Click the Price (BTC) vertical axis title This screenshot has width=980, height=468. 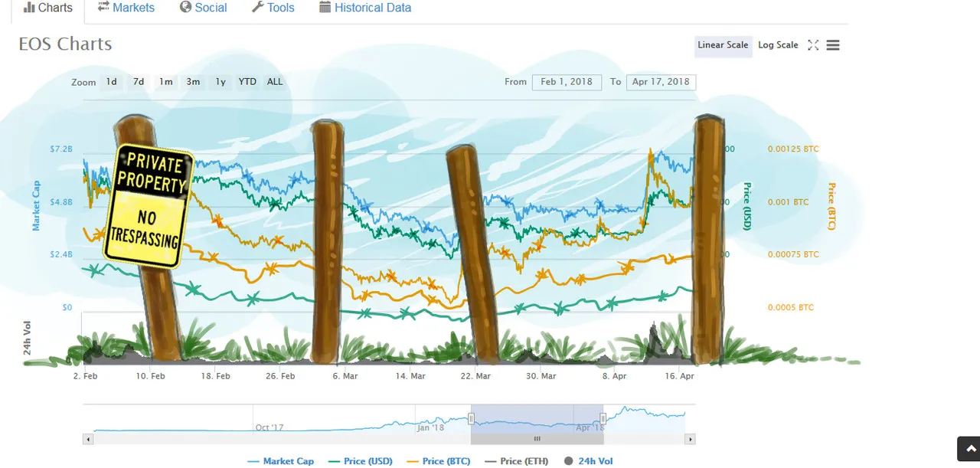pyautogui.click(x=831, y=206)
